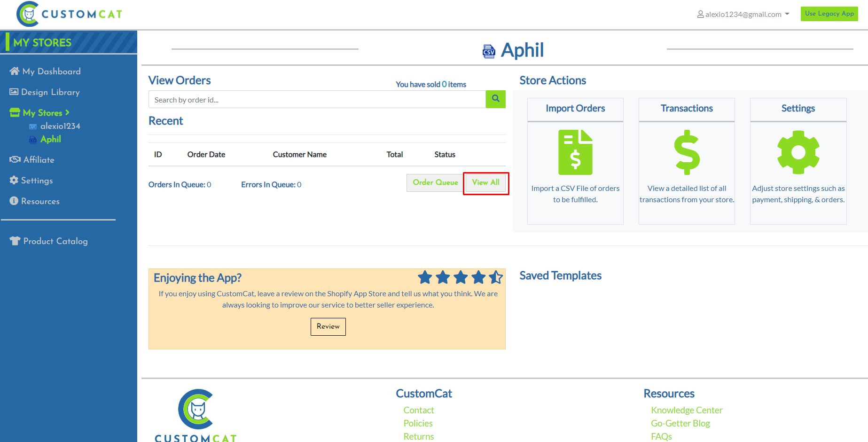Click the Total column header
Viewport: 868px width, 442px height.
[395, 154]
